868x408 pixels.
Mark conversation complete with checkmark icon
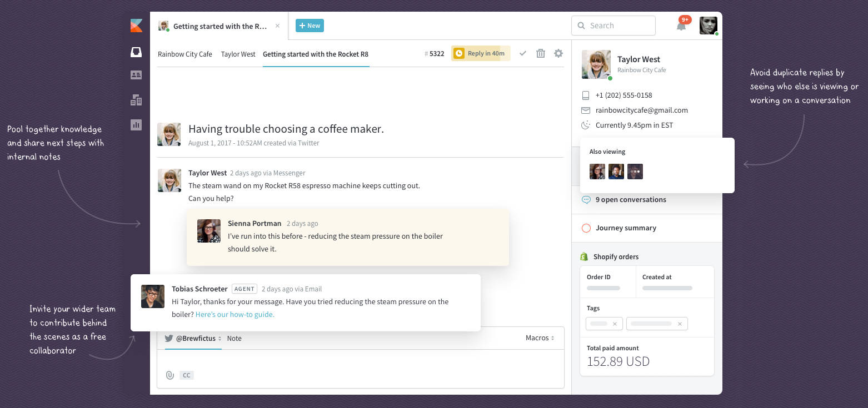coord(523,53)
